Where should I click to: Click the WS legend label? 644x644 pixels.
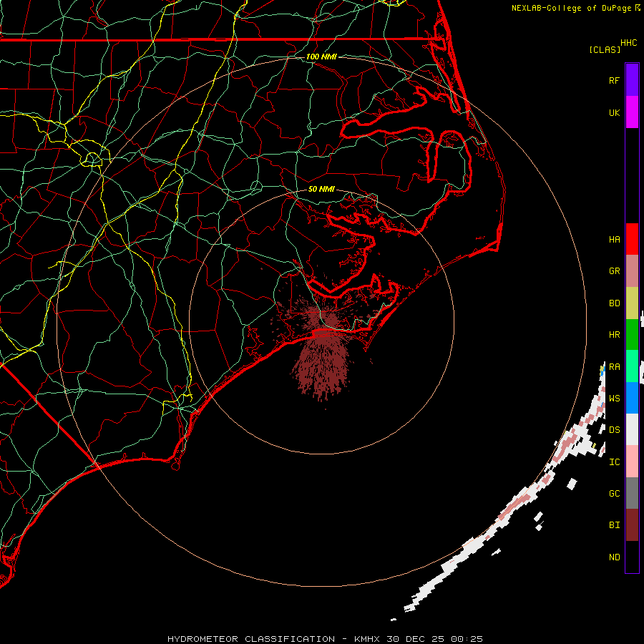614,399
